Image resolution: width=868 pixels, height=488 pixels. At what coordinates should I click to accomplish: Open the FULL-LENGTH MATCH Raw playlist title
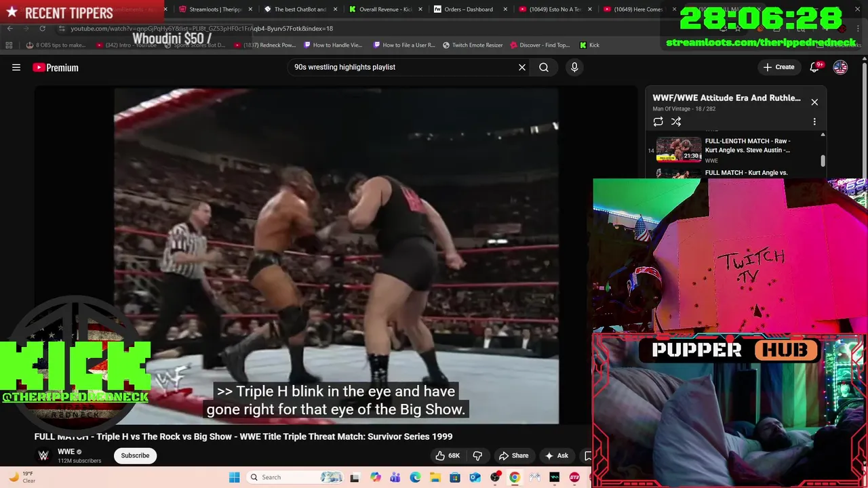[x=747, y=145]
